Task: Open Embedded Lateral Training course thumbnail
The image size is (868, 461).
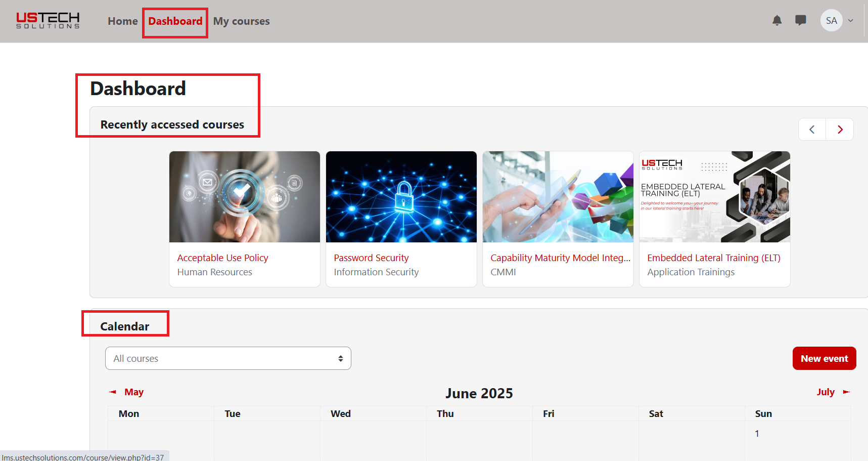Action: (x=715, y=197)
